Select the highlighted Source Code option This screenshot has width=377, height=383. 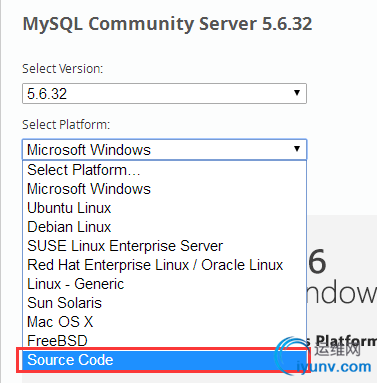coord(164,360)
